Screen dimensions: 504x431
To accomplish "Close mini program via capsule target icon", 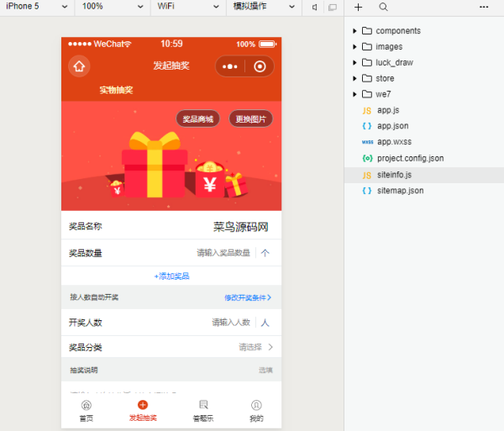I will click(260, 66).
